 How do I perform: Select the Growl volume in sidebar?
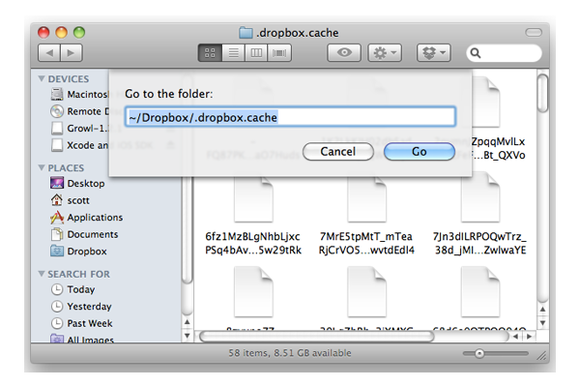click(79, 128)
